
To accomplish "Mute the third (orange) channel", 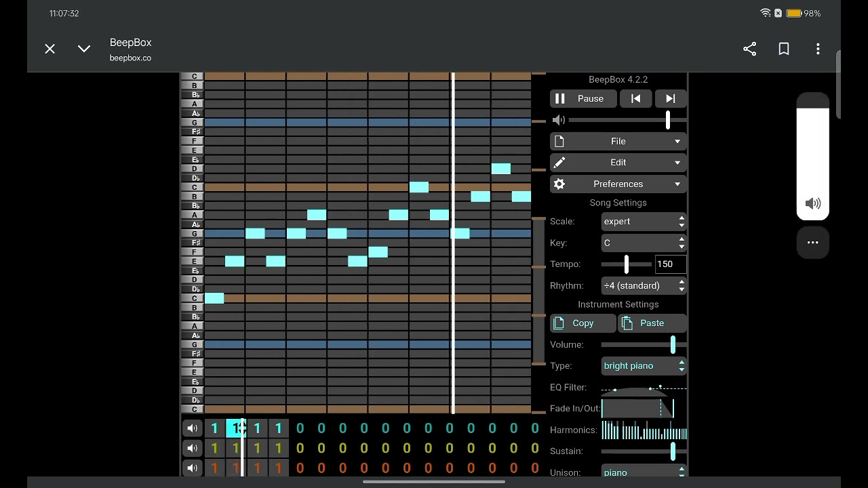I will (193, 468).
